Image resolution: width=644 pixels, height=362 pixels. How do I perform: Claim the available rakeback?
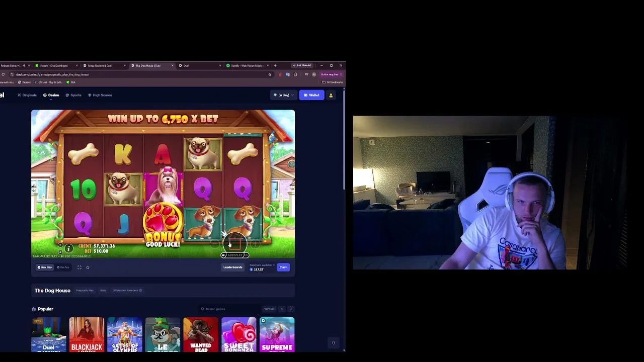click(x=283, y=267)
